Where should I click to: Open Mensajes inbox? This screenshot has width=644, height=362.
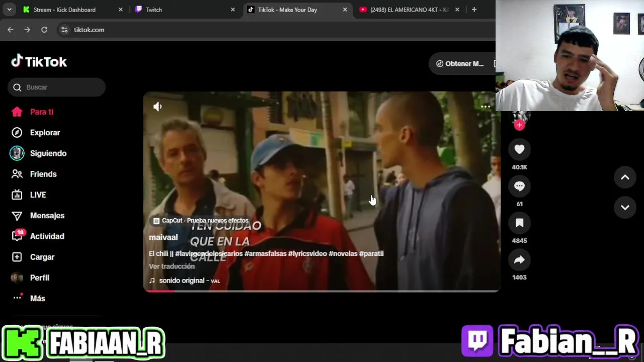tap(38, 215)
